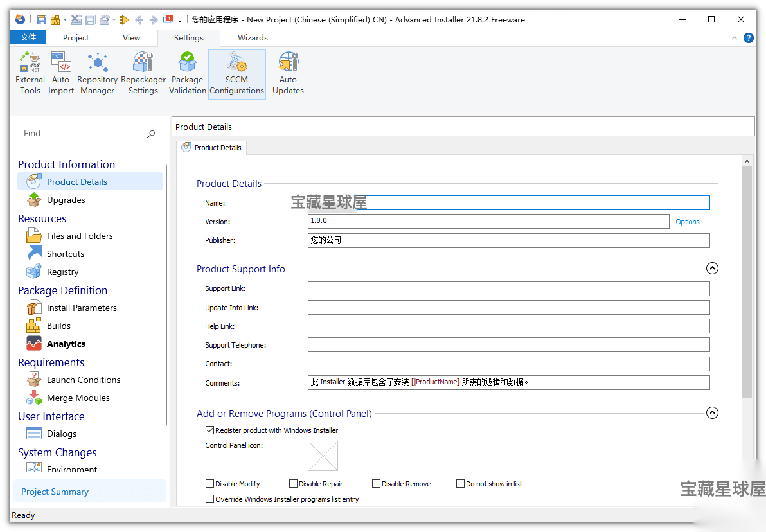
Task: Open Builds in the sidebar
Action: point(58,326)
